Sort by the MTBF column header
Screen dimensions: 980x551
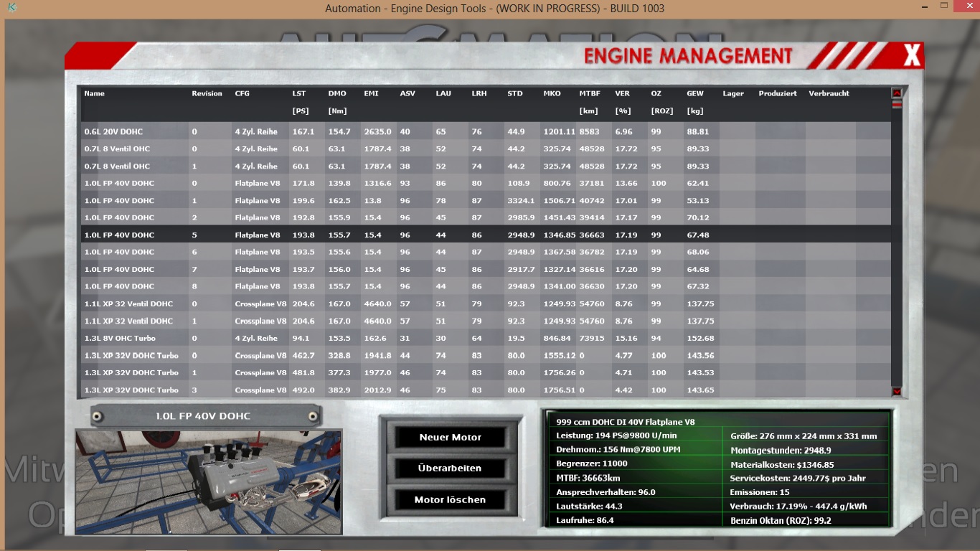coord(590,93)
